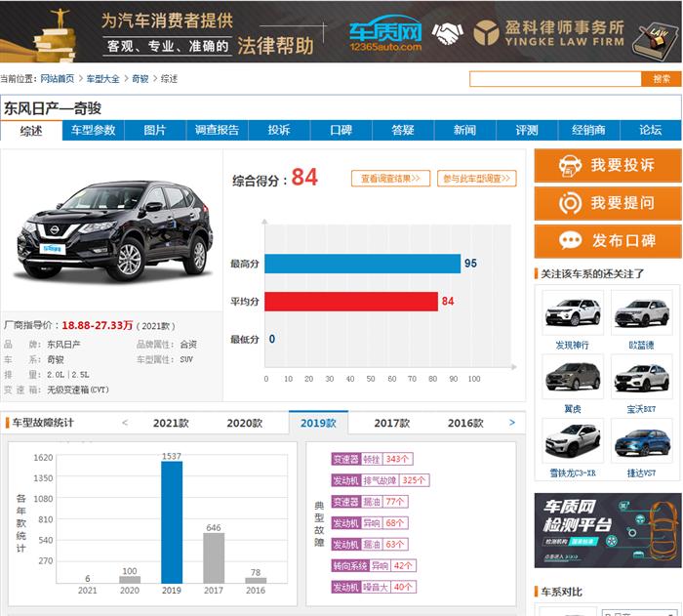Open the 车型参数 tab
683x616 pixels.
[94, 131]
